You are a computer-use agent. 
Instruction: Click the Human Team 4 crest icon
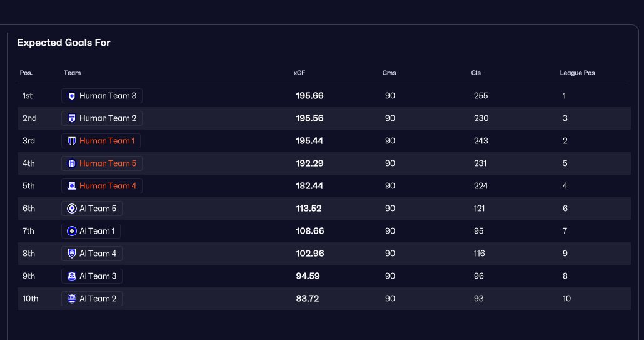point(72,186)
